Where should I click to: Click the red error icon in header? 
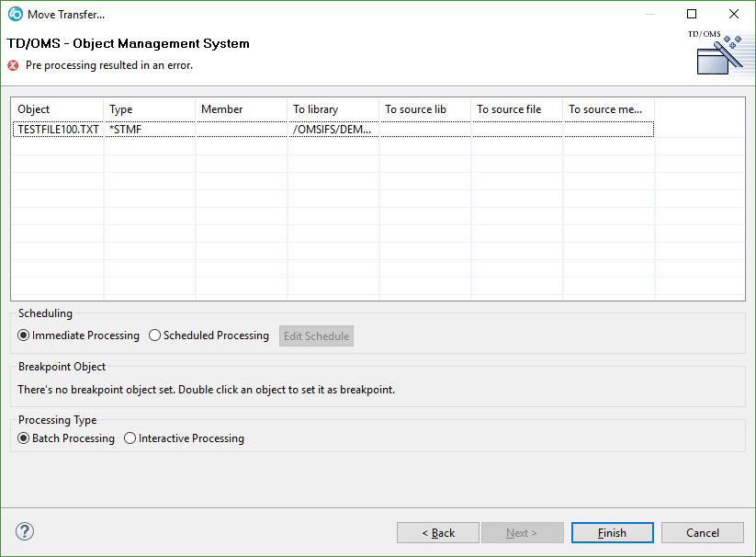point(13,65)
